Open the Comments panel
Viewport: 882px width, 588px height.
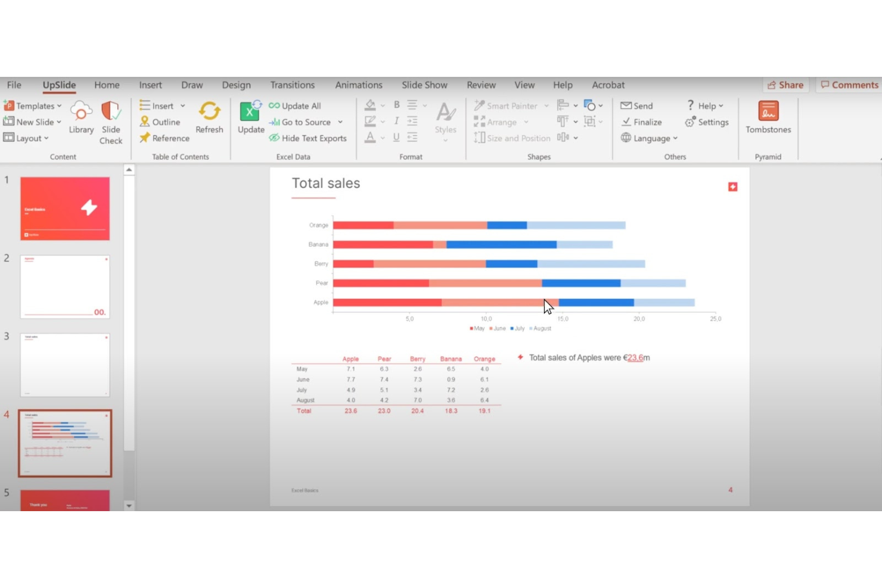pyautogui.click(x=849, y=85)
